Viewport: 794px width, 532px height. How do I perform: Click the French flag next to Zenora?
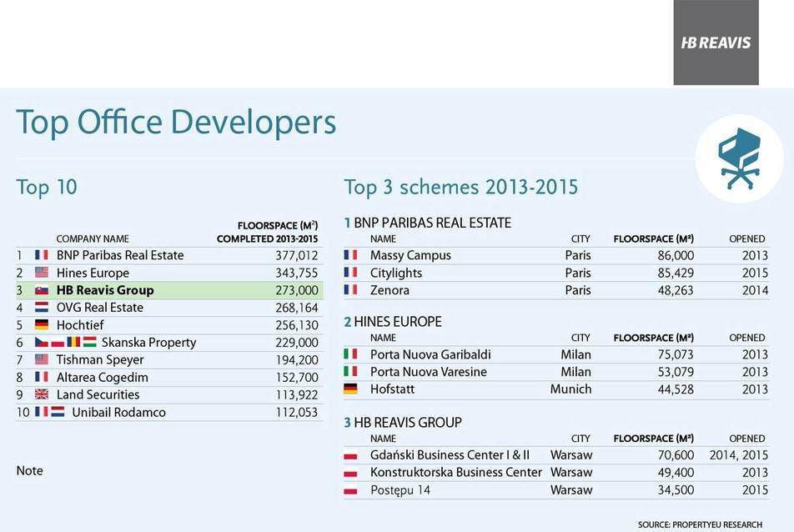350,289
